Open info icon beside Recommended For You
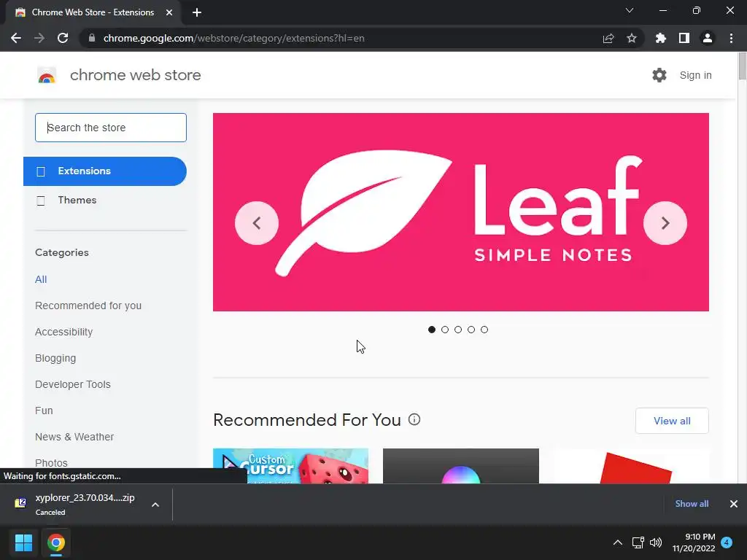 414,419
